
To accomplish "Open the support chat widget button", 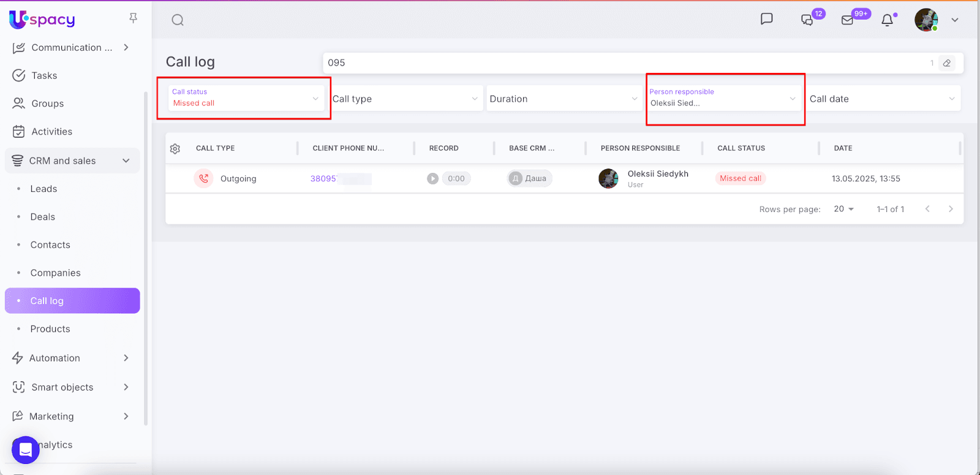I will (x=26, y=450).
